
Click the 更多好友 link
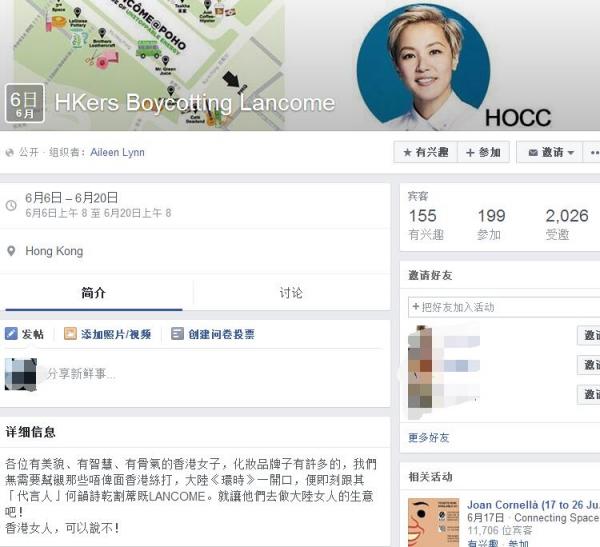click(x=429, y=438)
